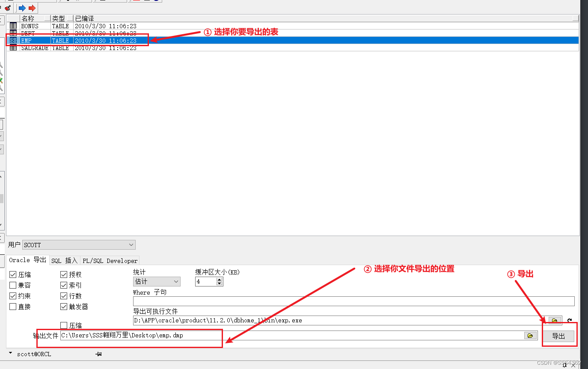Sort by the 名称 column header
The height and width of the screenshot is (369, 588).
35,19
